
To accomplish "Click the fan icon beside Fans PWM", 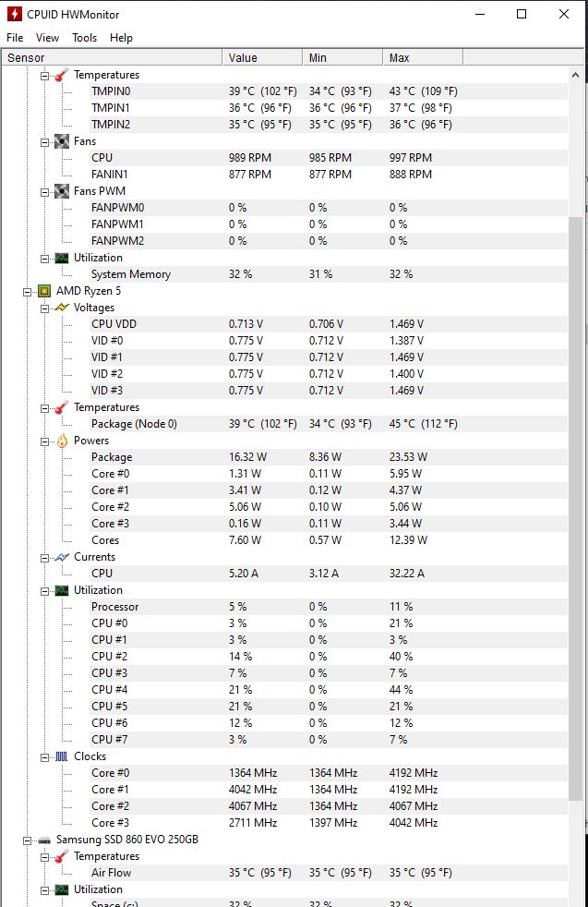I will pyautogui.click(x=62, y=191).
